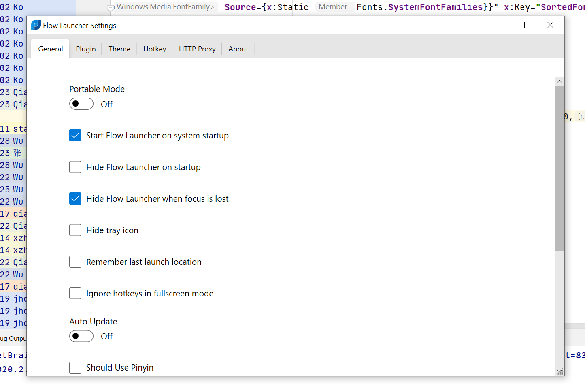Select the General tab
Screen dimensions: 585x392
(x=51, y=49)
